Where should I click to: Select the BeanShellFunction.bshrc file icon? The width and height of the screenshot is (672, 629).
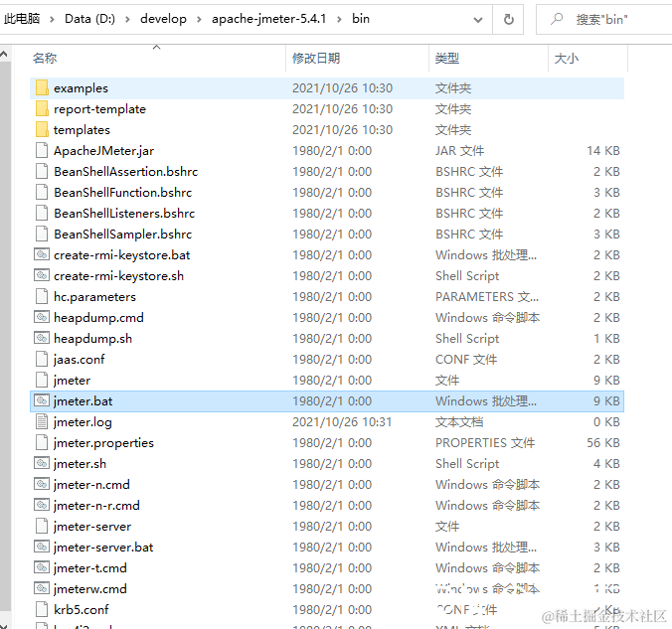point(42,193)
